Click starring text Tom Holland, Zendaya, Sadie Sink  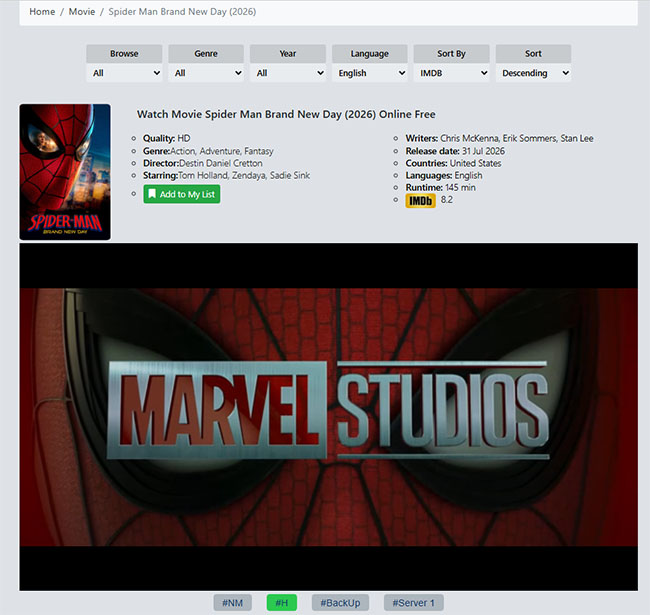[x=244, y=175]
